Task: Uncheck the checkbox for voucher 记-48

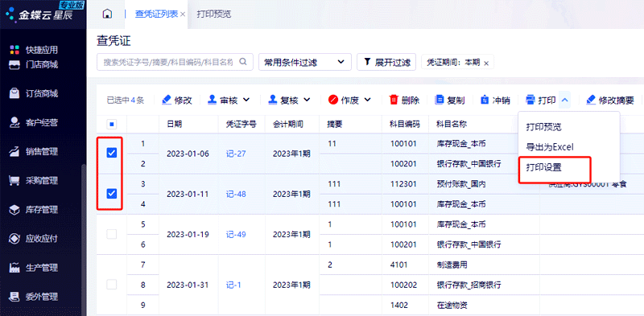Action: pos(111,193)
